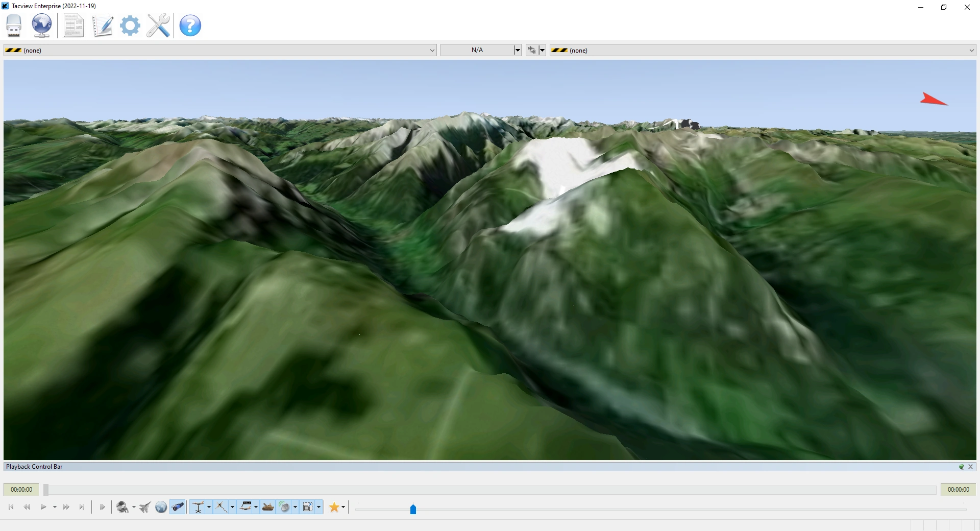Open the blue question mark help icon

point(190,26)
